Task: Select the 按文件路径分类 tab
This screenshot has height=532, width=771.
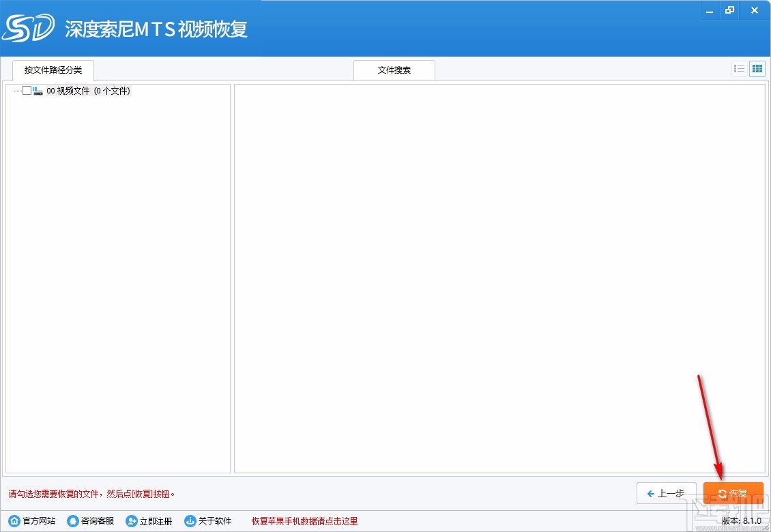Action: 53,70
